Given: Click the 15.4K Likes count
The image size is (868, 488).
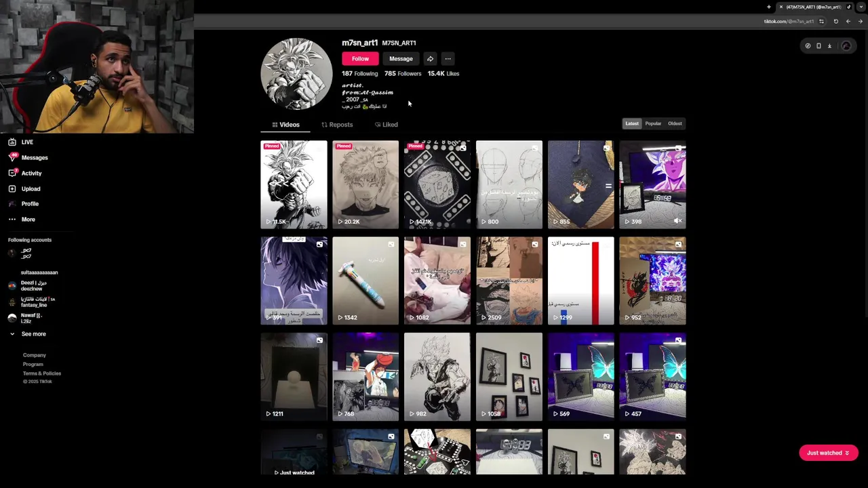Looking at the screenshot, I should [x=443, y=74].
